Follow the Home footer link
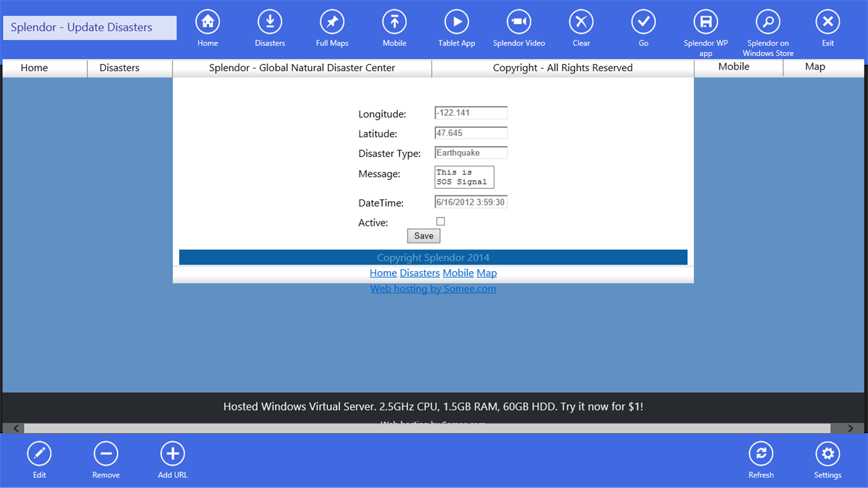The height and width of the screenshot is (488, 868). (x=383, y=273)
